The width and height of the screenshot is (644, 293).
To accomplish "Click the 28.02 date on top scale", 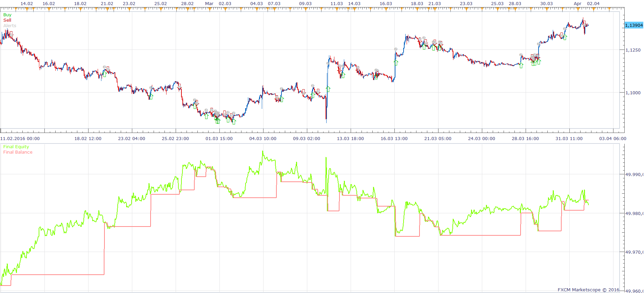I will (x=187, y=4).
